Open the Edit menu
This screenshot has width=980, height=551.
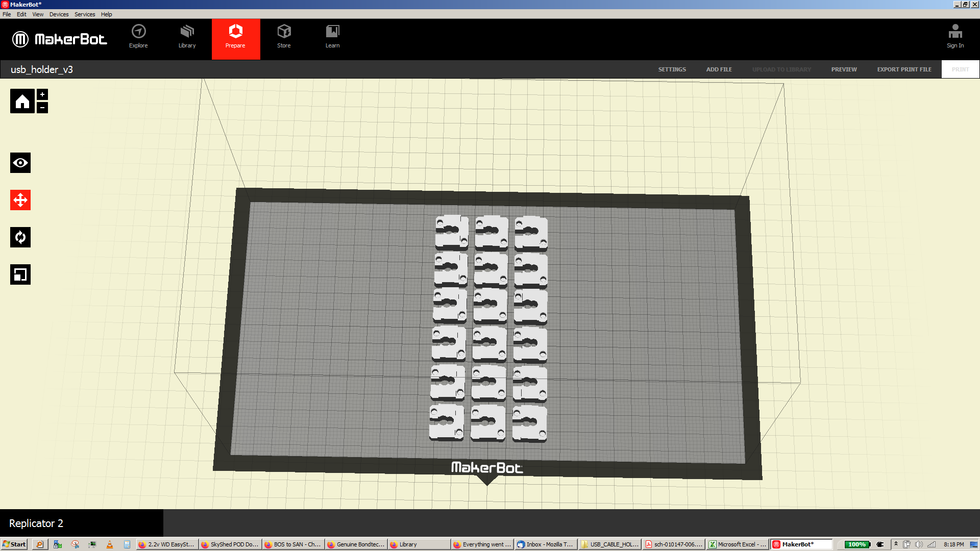click(21, 14)
